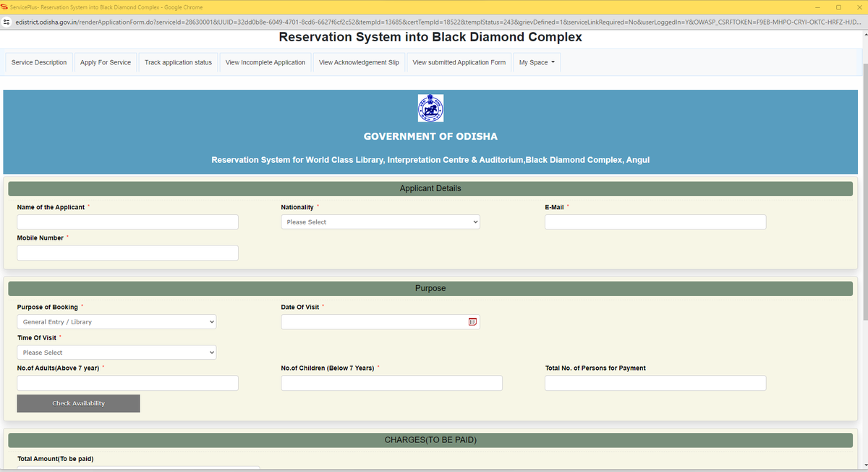Screen dimensions: 868x472
Task: Click the browser address bar URL
Action: pos(217,22)
